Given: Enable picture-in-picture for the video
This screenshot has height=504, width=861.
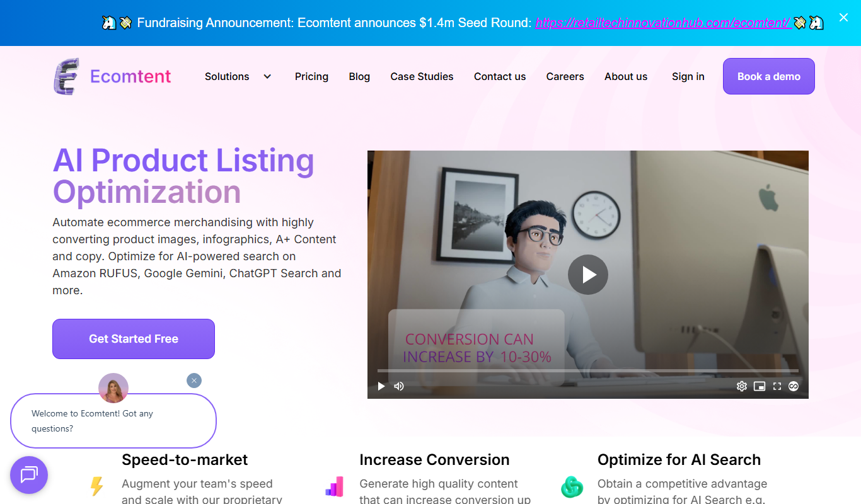Looking at the screenshot, I should 760,386.
